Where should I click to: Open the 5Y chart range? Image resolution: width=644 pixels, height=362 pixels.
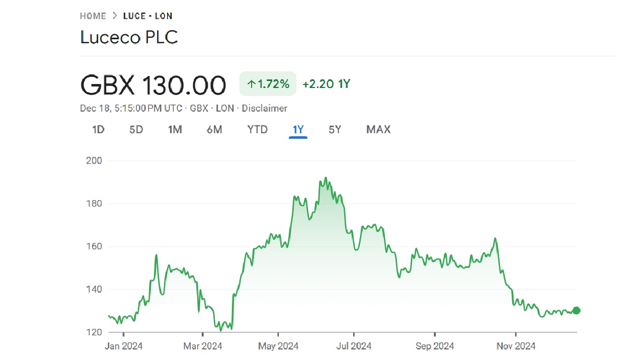click(335, 130)
